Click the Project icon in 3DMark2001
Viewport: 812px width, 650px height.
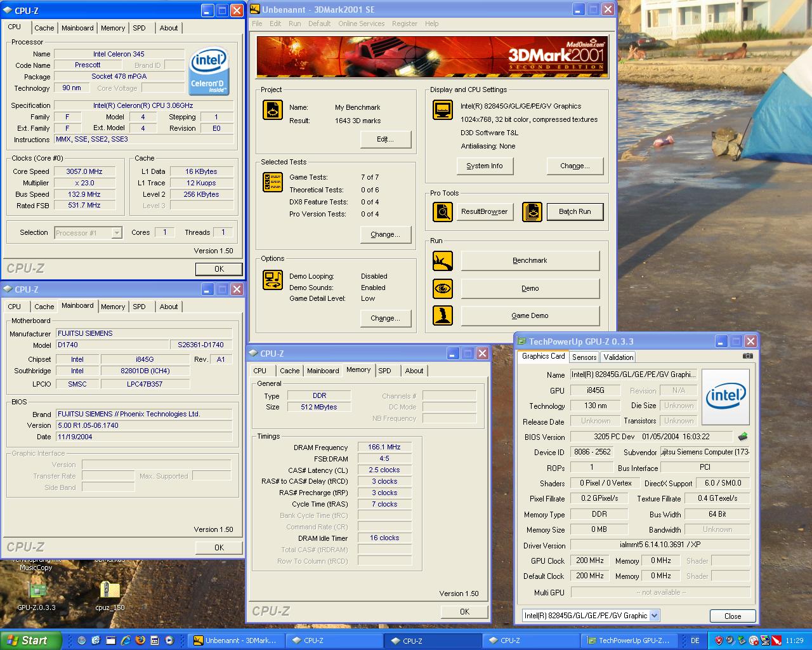[273, 110]
